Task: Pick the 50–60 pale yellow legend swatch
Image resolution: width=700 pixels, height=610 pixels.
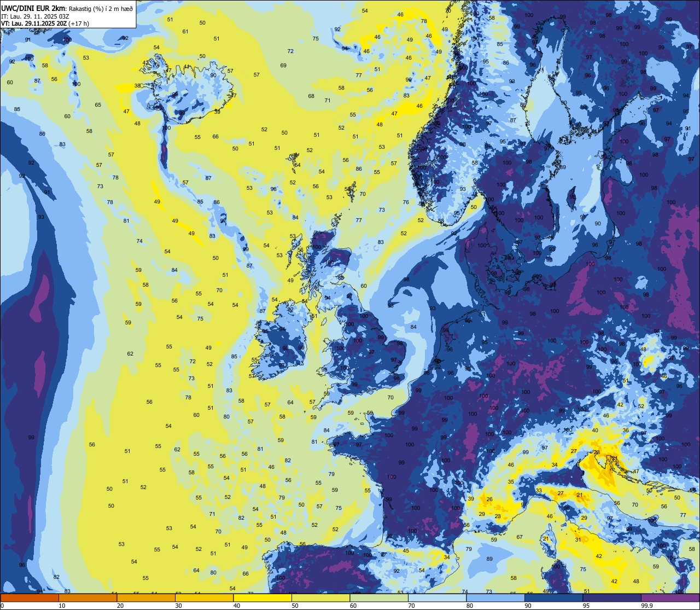Action: pos(320,598)
